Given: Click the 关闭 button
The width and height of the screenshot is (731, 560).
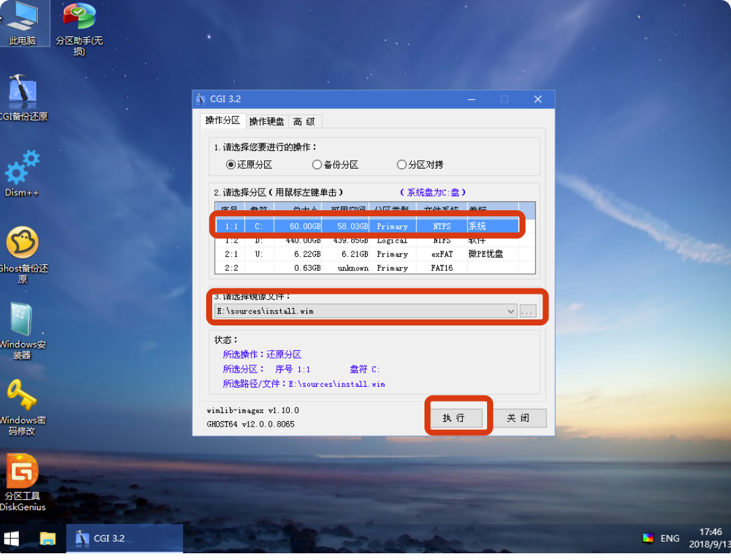Looking at the screenshot, I should click(518, 418).
